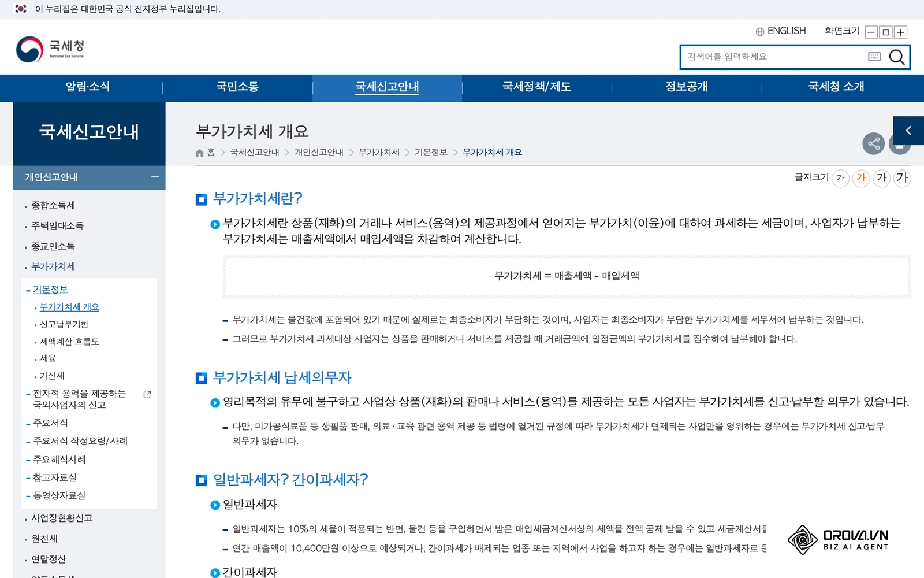Go to 종교인소득 in sidebar
The height and width of the screenshot is (578, 924).
tap(53, 246)
